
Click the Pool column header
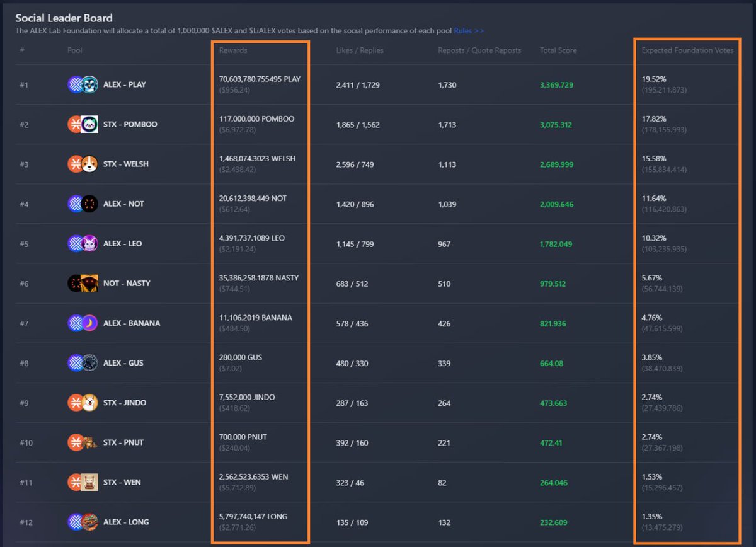tap(75, 50)
